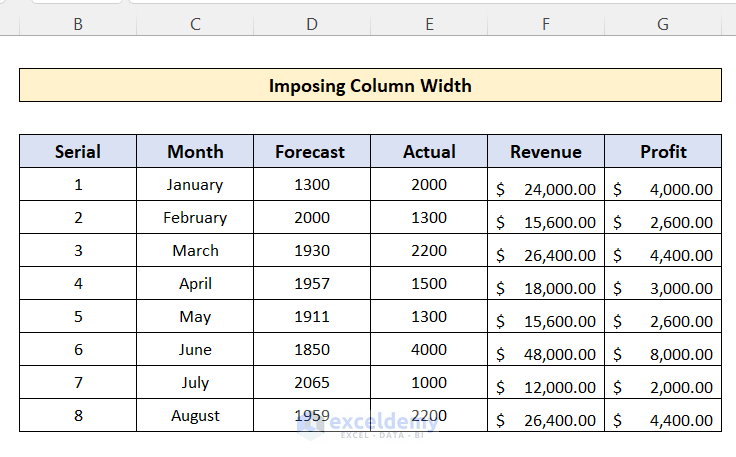Select the 'Revenue' header cell
This screenshot has width=736, height=457.
pyautogui.click(x=546, y=152)
